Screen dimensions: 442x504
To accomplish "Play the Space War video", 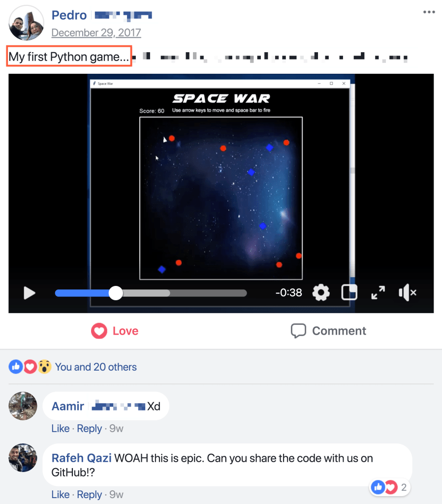I will (29, 293).
